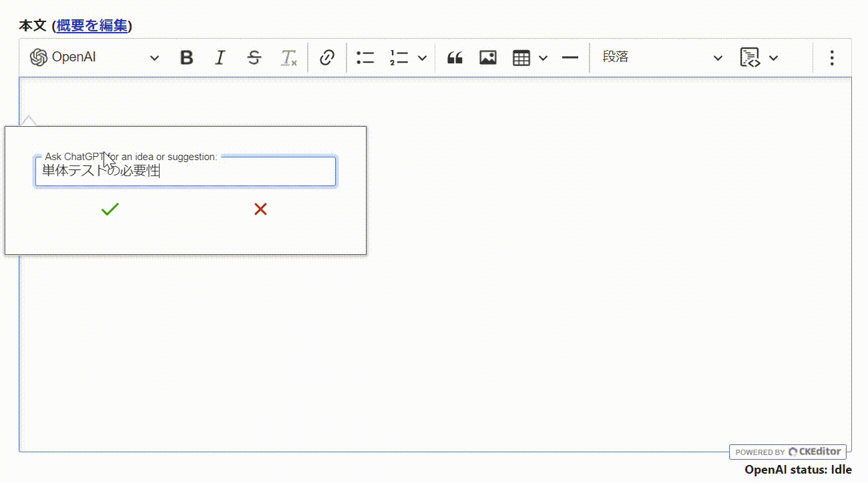Open the toolbar overflow menu

pyautogui.click(x=832, y=57)
